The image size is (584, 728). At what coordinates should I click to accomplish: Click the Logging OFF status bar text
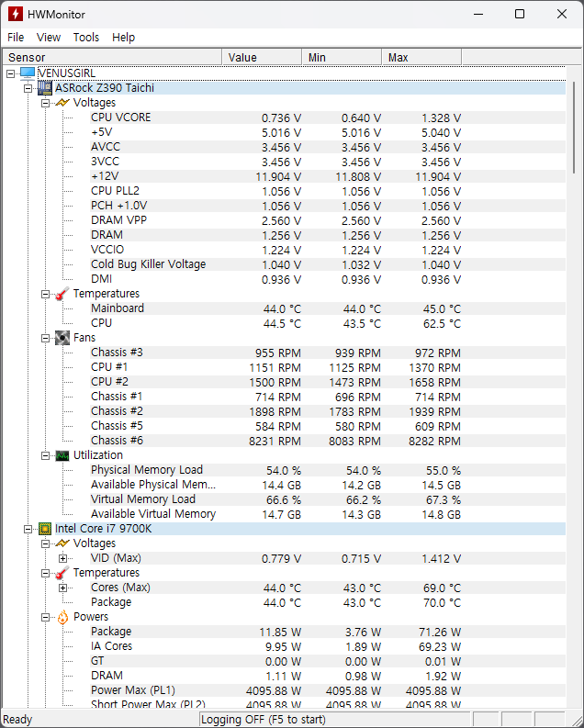point(264,720)
